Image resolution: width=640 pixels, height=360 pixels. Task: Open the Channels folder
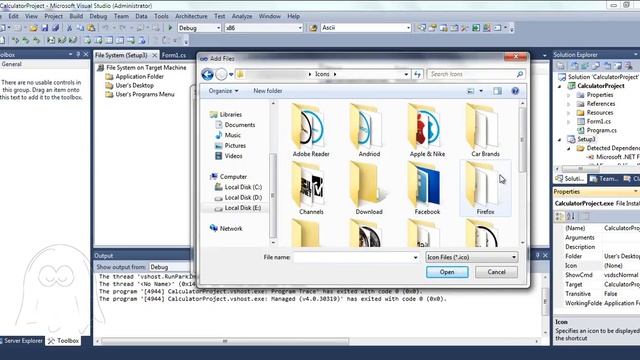pyautogui.click(x=311, y=188)
